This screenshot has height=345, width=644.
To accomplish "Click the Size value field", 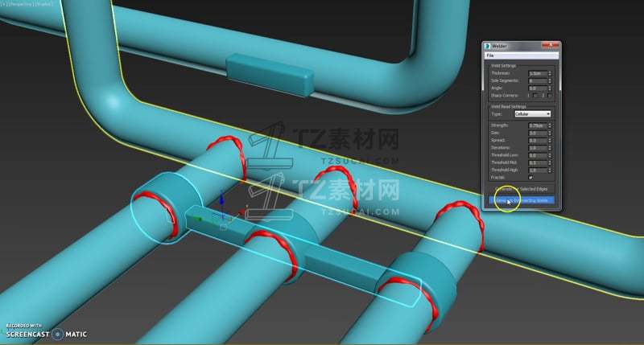I will point(538,133).
